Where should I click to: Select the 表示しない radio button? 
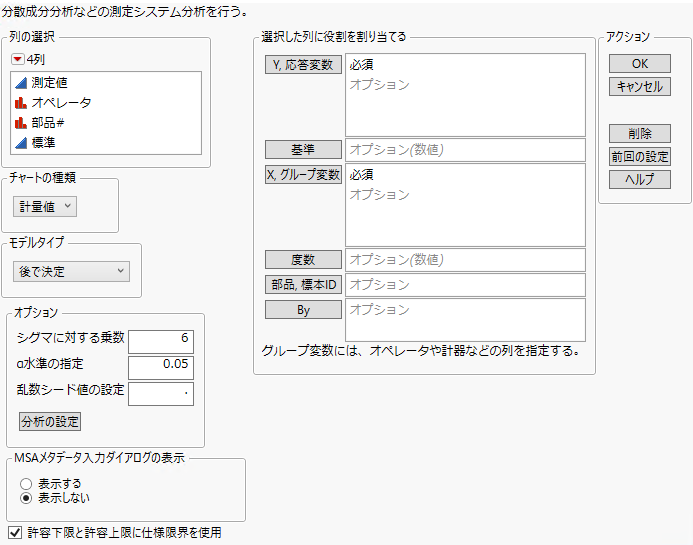pyautogui.click(x=26, y=498)
